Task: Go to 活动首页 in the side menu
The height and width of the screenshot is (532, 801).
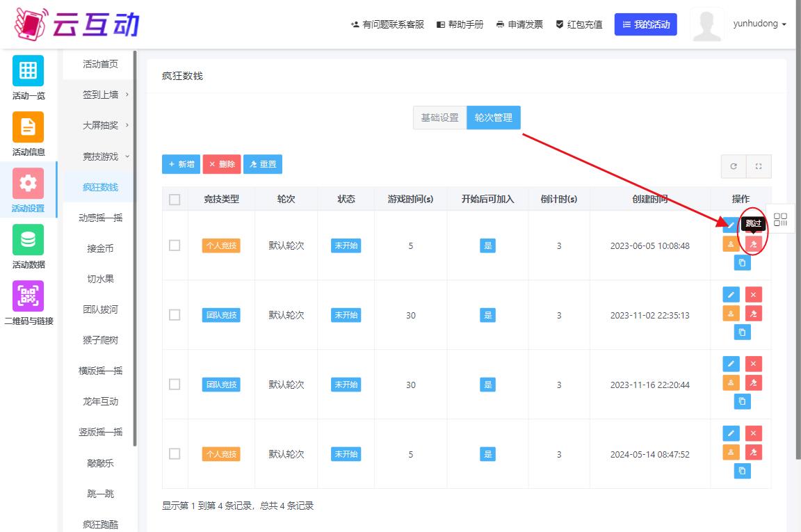Action: (x=100, y=64)
